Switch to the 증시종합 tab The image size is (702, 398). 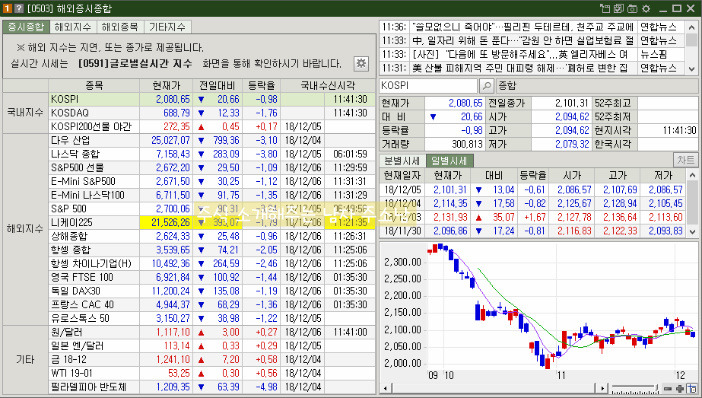tap(26, 27)
